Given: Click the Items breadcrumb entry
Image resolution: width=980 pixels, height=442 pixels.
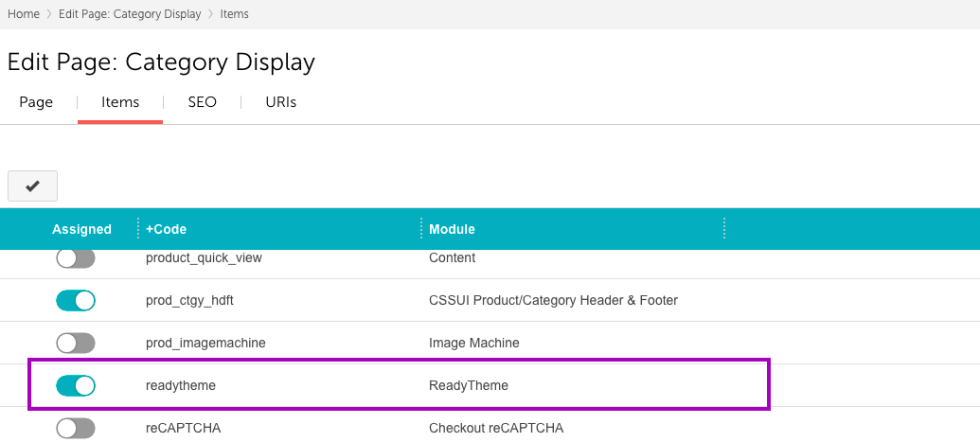Looking at the screenshot, I should click(235, 14).
